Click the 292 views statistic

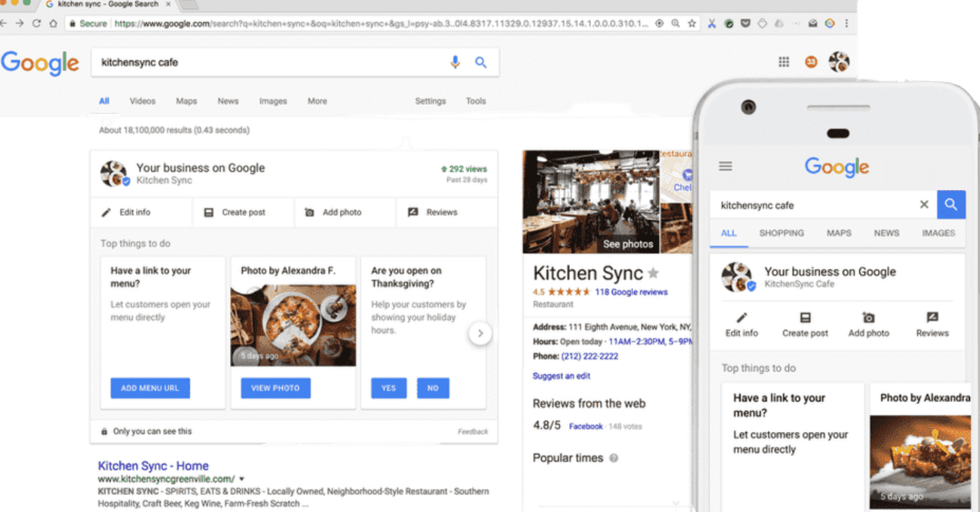464,169
